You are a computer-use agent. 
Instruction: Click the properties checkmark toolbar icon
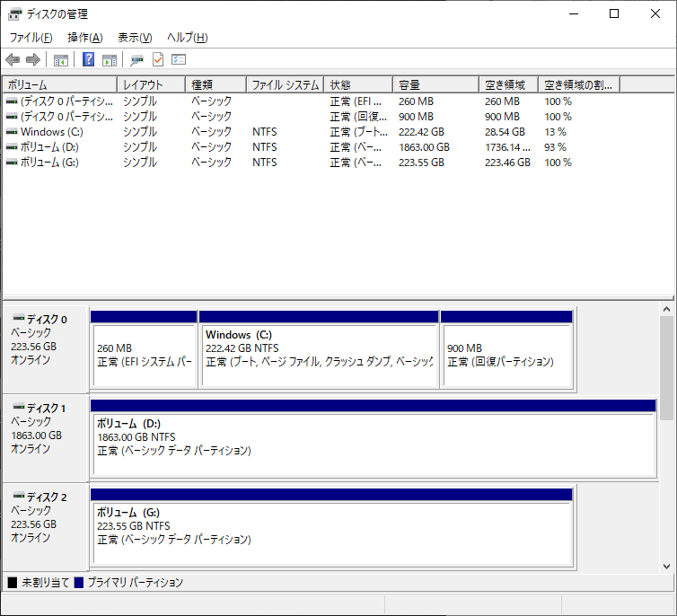158,59
